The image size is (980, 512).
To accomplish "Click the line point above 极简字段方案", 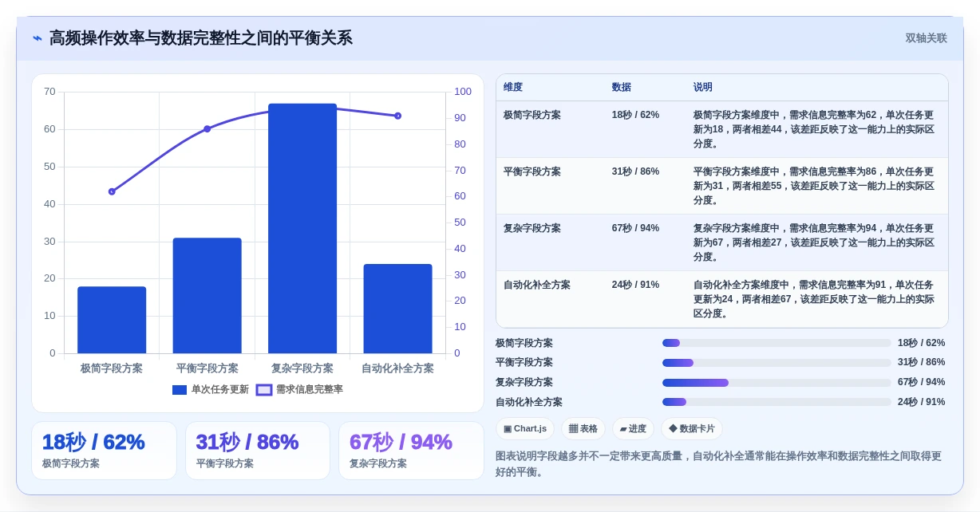I will 112,191.
